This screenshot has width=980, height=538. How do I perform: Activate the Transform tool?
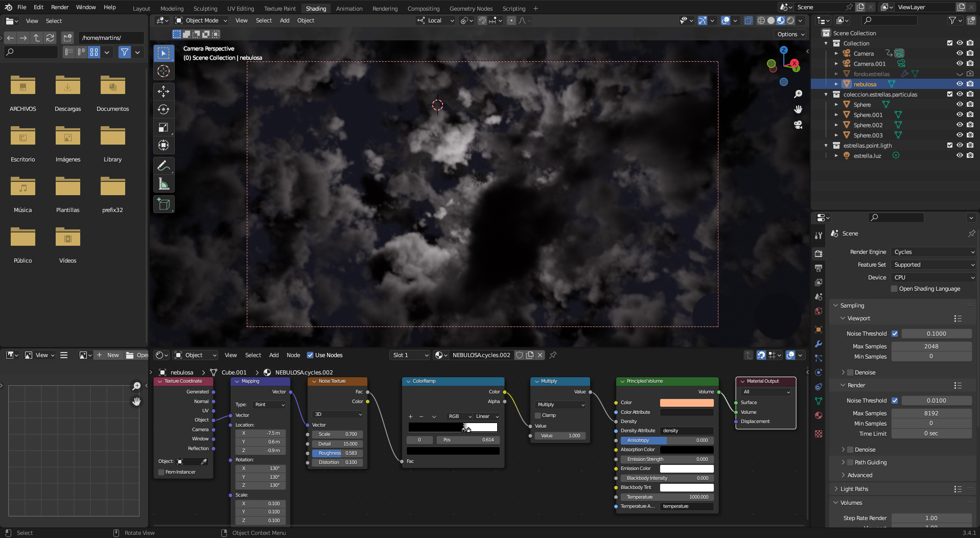pyautogui.click(x=164, y=145)
